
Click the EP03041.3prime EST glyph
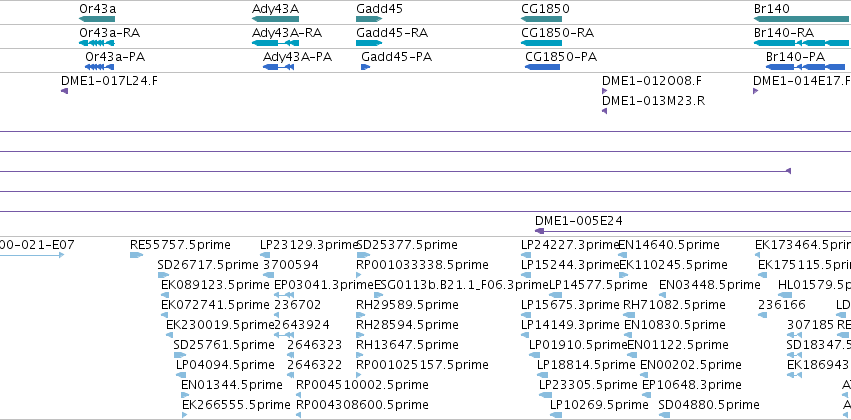284,295
